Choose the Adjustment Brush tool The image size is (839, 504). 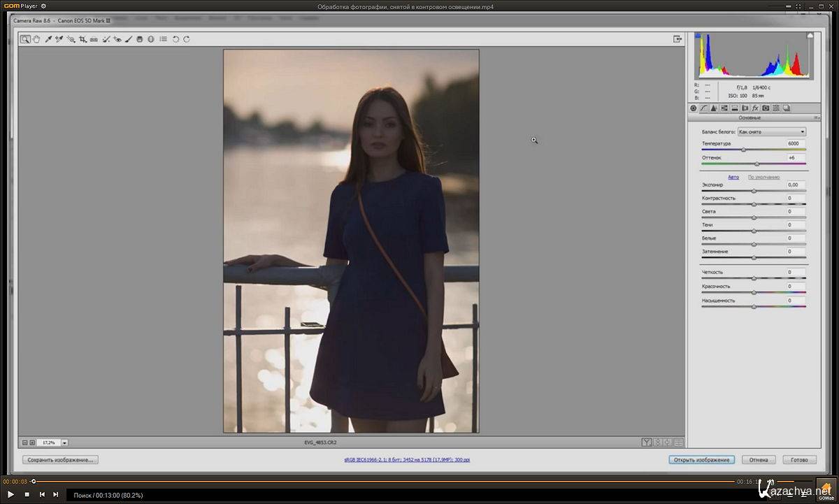click(x=129, y=39)
